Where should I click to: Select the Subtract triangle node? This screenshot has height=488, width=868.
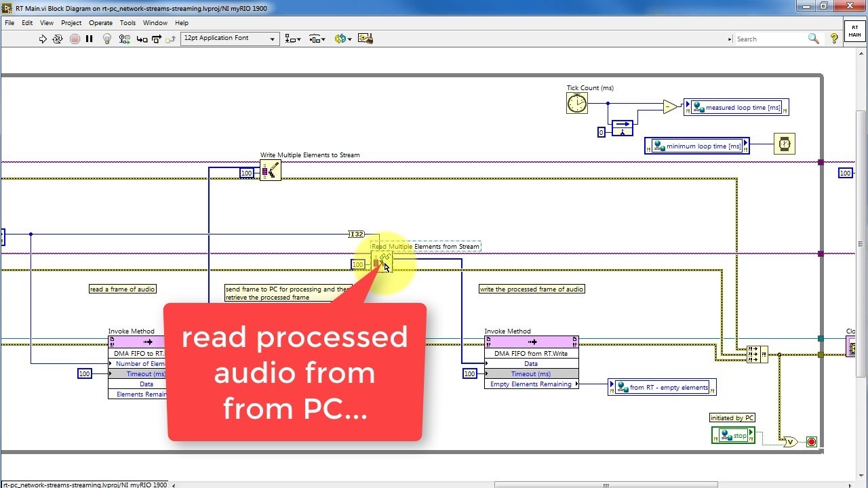click(670, 106)
